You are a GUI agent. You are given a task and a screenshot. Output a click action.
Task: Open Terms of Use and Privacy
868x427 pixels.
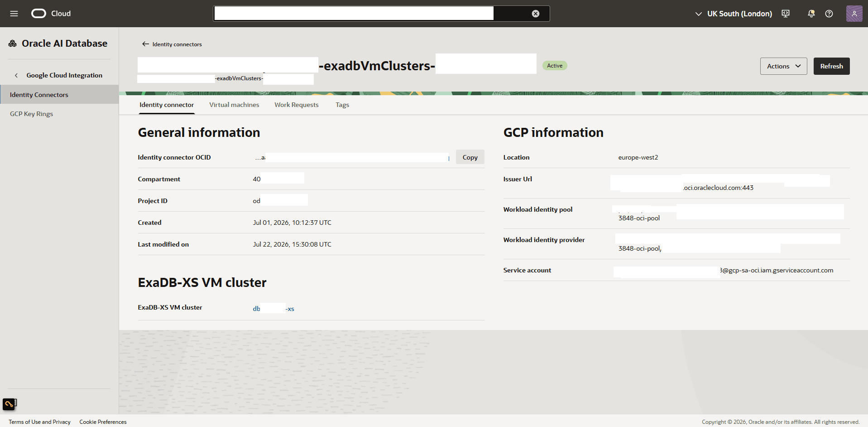(x=39, y=422)
